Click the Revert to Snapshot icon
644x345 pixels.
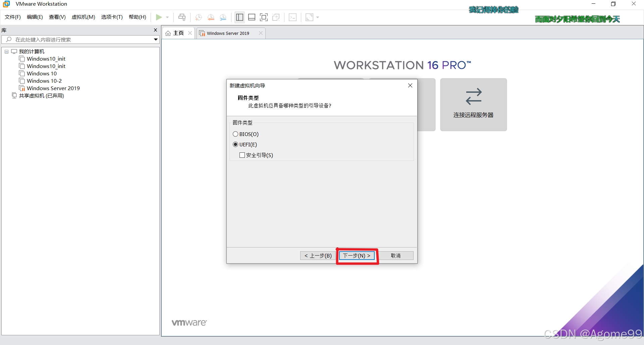click(x=211, y=17)
